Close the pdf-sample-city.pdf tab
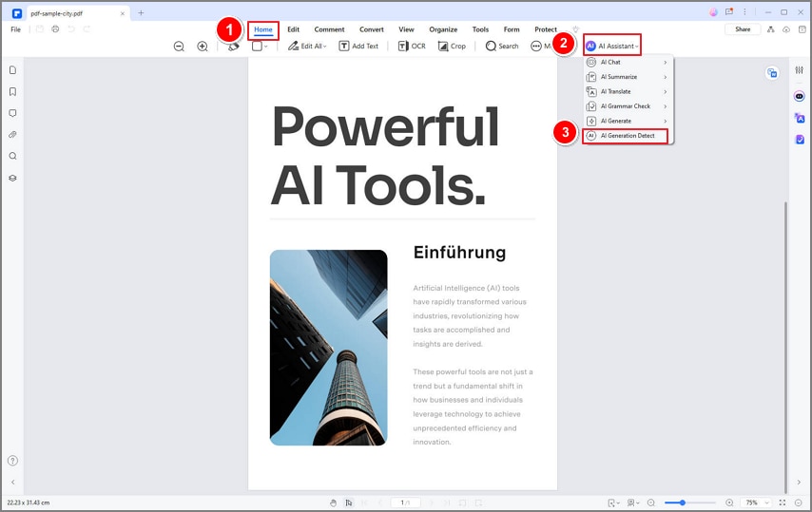Viewport: 812px width, 512px height. (x=123, y=13)
